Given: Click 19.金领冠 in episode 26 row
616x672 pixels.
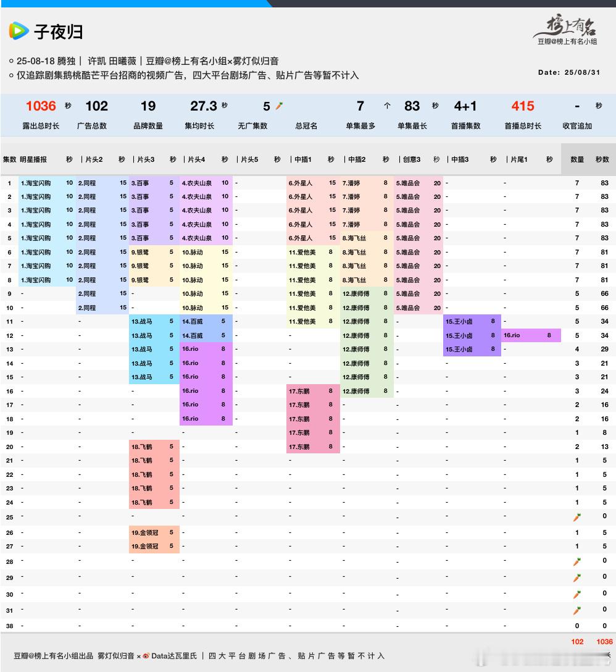Looking at the screenshot, I should click(x=145, y=532).
